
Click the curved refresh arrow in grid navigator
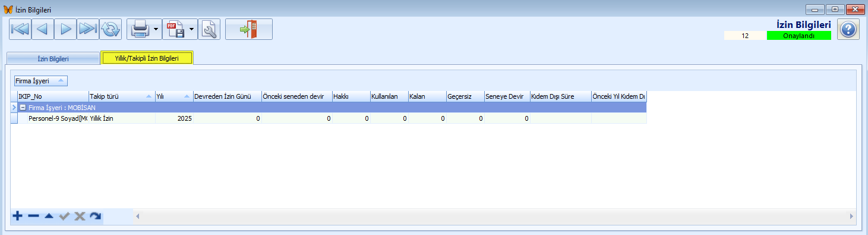coord(95,216)
